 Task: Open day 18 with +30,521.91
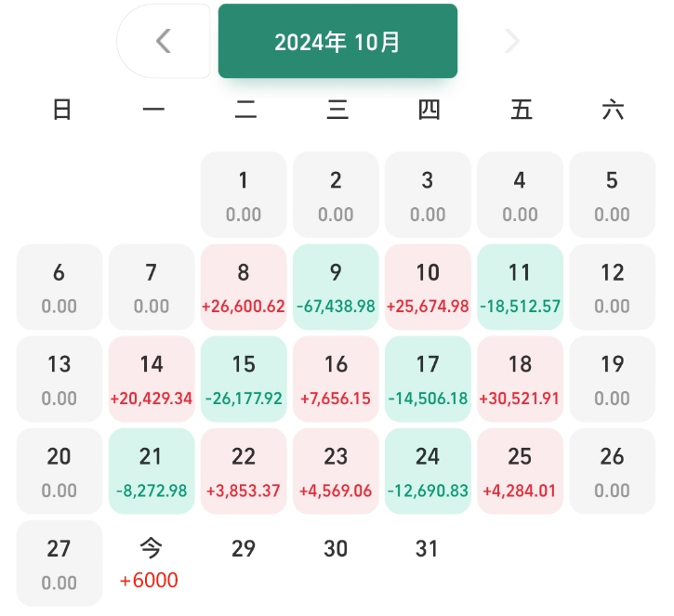520,379
